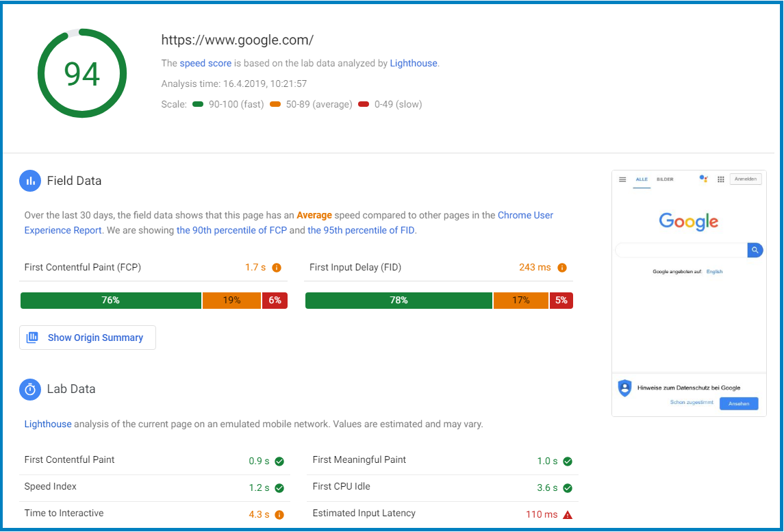Click the info icon next to 1.7 s FCP
Image resolution: width=784 pixels, height=532 pixels.
click(277, 268)
